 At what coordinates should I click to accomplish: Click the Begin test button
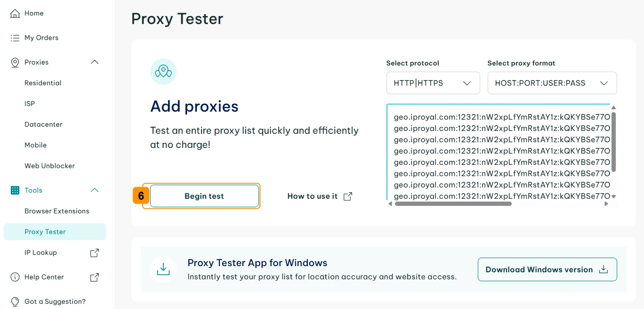coord(204,196)
